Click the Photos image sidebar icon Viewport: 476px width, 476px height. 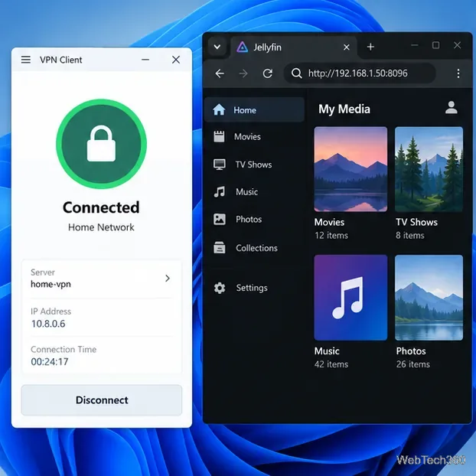coord(219,219)
